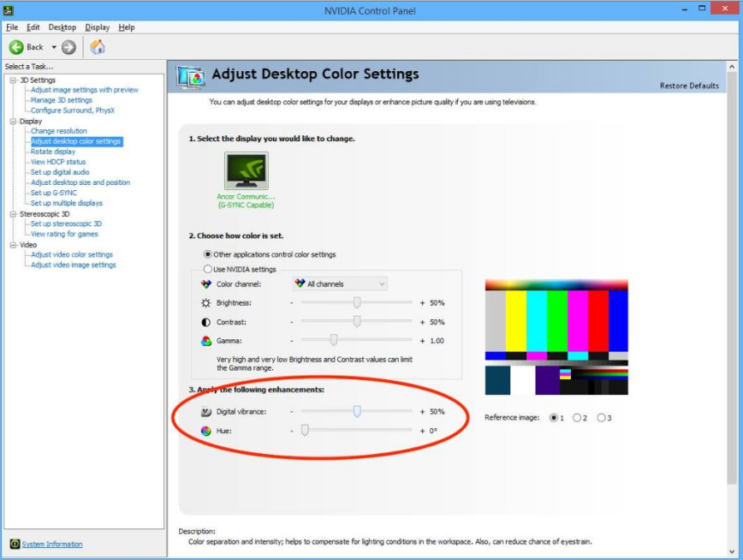Viewport: 743px width, 560px height.
Task: Click the NVIDIA app icon in title bar
Action: point(8,10)
